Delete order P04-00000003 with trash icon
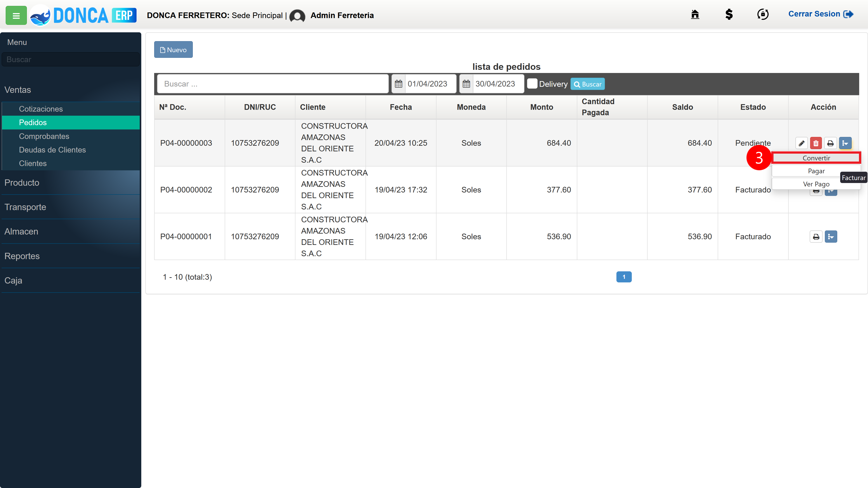The image size is (868, 488). click(816, 143)
